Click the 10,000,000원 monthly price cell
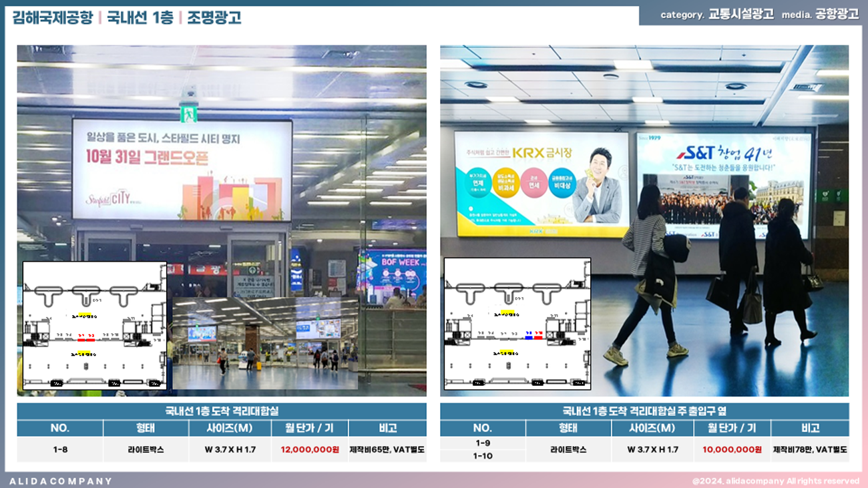 (x=732, y=449)
